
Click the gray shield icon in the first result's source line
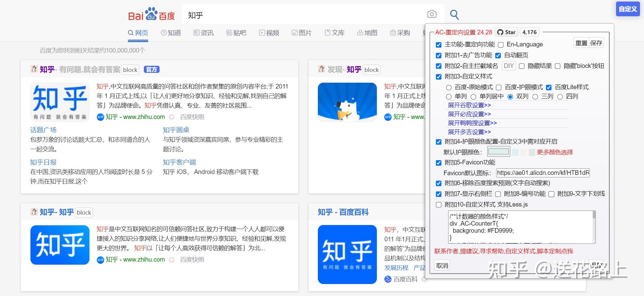point(172,117)
